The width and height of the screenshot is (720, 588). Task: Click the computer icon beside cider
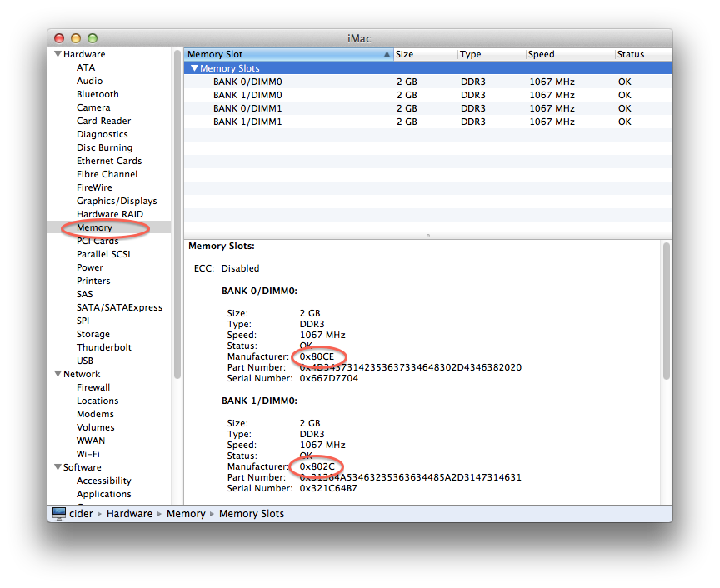pyautogui.click(x=59, y=514)
